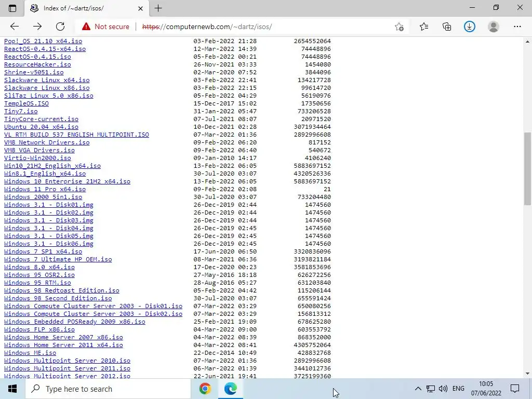Download Windows 8.0 x64.iso
532x399 pixels.
(x=39, y=268)
